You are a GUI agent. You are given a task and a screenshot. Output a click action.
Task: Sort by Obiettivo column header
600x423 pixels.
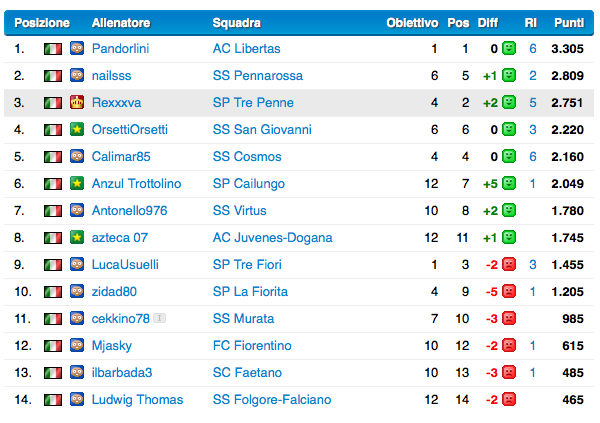[412, 23]
